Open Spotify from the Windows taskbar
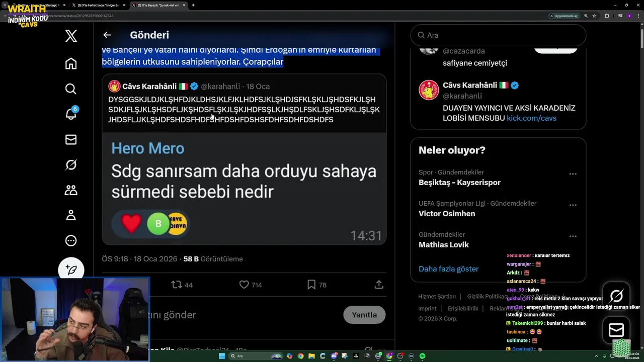The width and height of the screenshot is (644, 362). pos(422,356)
